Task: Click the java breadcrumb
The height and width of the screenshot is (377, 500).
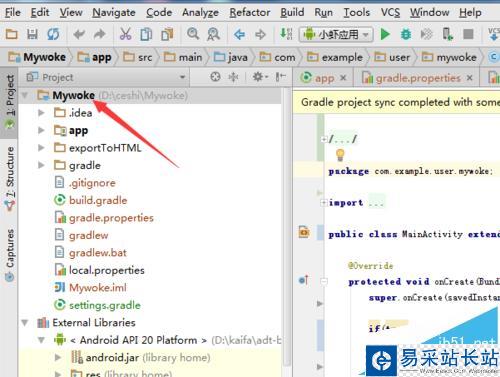Action: 231,57
